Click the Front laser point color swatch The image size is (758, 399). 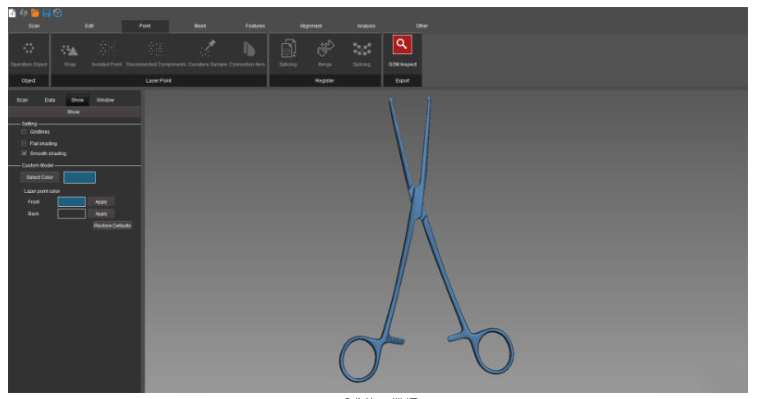click(x=72, y=202)
